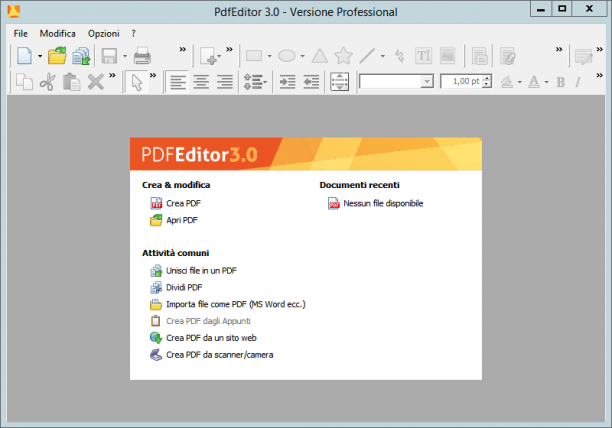Open the font color dropdown arrow

[x=546, y=82]
